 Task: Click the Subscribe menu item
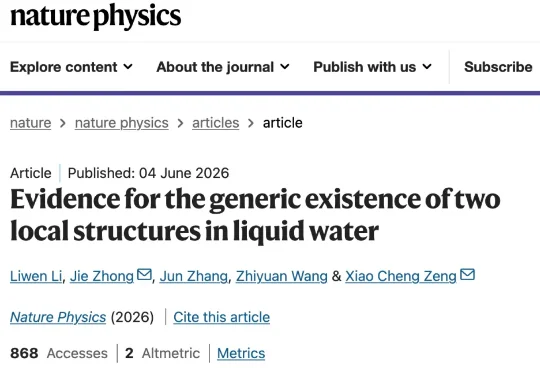[498, 67]
